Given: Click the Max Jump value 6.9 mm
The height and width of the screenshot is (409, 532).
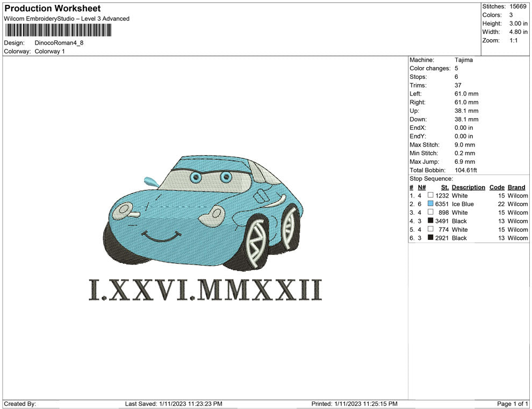Looking at the screenshot, I should click(465, 162).
